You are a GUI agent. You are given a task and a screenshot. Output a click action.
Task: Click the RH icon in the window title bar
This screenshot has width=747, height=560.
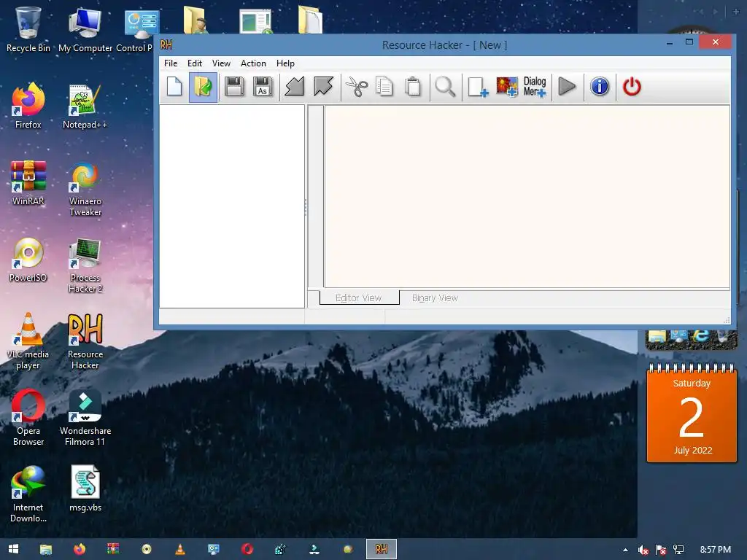(166, 44)
